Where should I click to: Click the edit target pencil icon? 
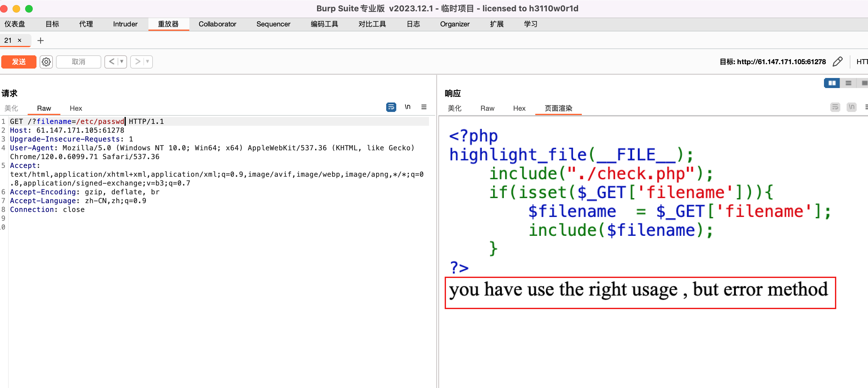pyautogui.click(x=837, y=62)
